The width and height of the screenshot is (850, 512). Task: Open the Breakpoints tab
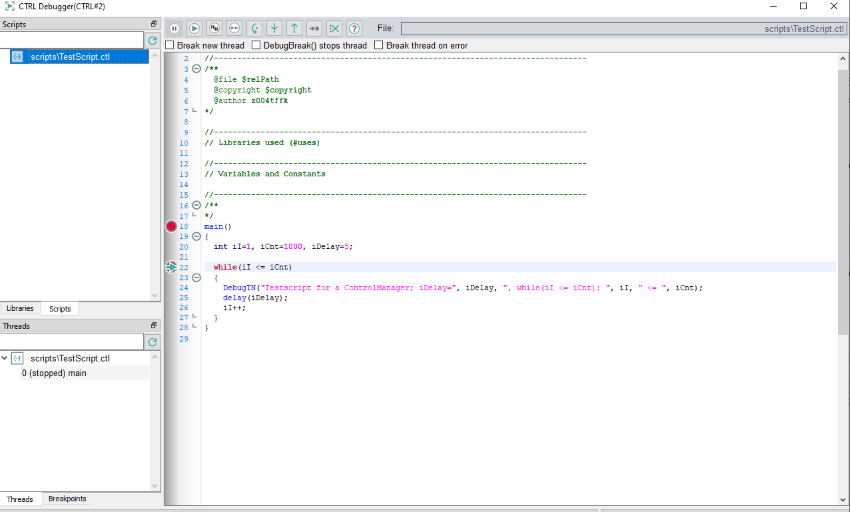click(67, 498)
